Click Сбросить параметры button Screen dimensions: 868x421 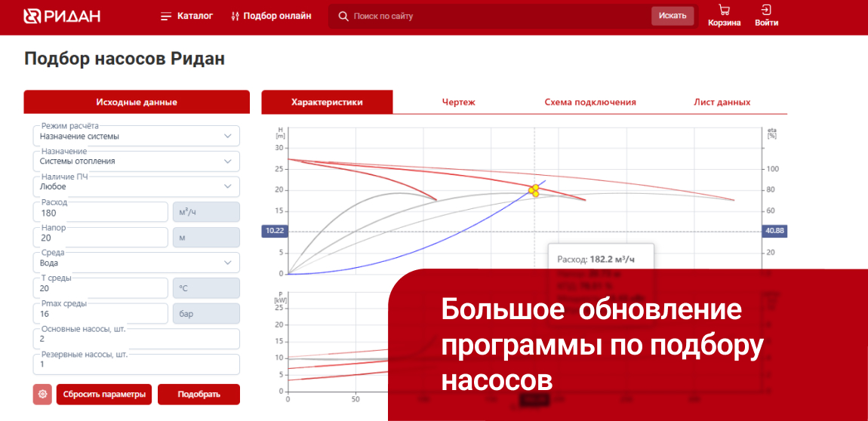coord(103,394)
